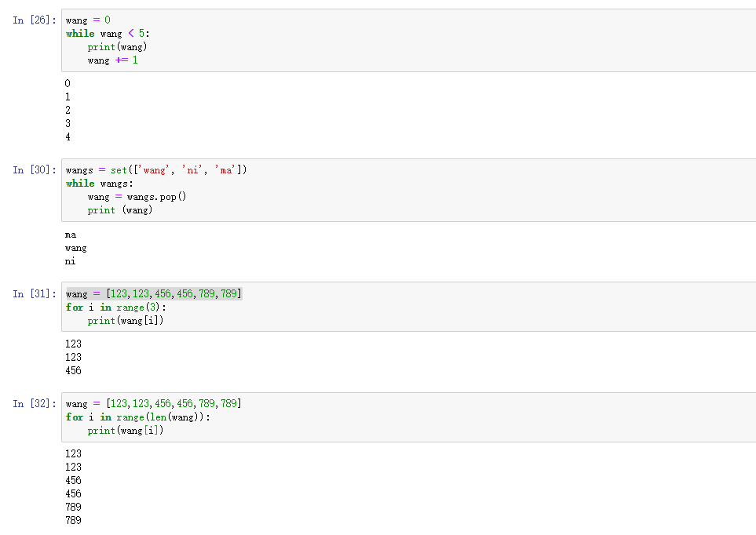Image resolution: width=756 pixels, height=535 pixels.
Task: Click the 'wang += 1' code line
Action: (x=112, y=60)
